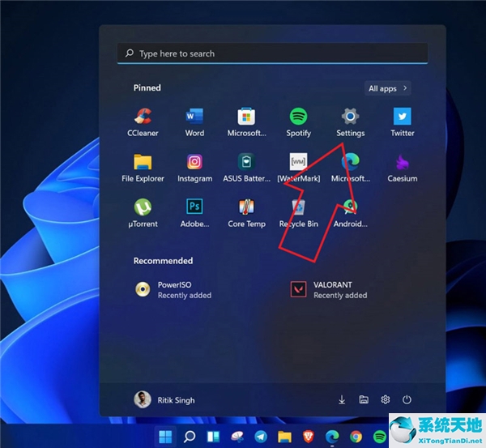Expand the All apps list

[387, 88]
